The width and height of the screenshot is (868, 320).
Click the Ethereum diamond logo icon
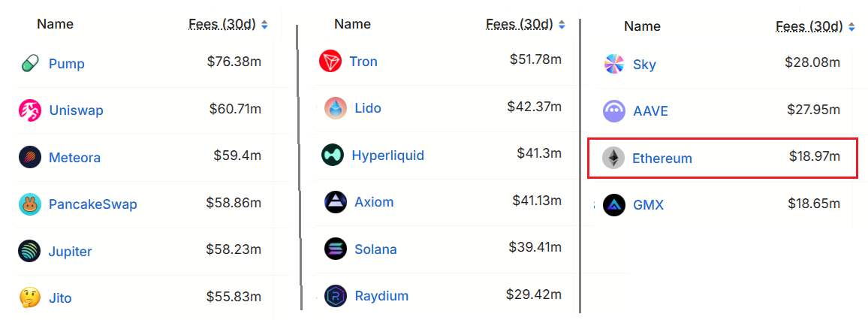tap(613, 158)
